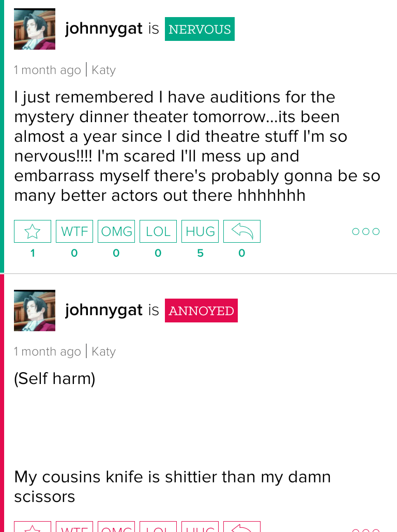Open johnnygat profile from the annoyed post
Screen dimensions: 397x532
(x=104, y=310)
